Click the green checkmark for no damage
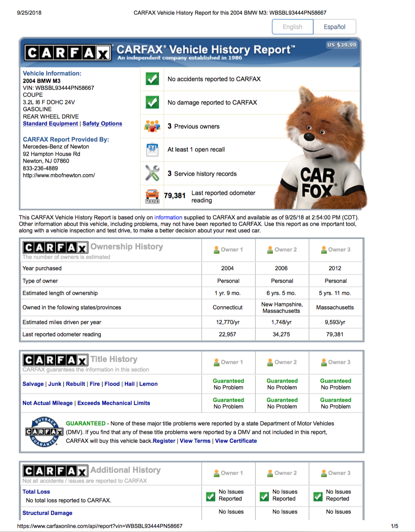415x532 pixels. coord(151,103)
